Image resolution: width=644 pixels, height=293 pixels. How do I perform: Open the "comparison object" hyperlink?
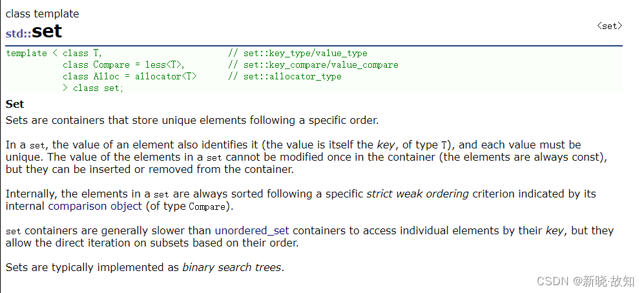coord(96,206)
